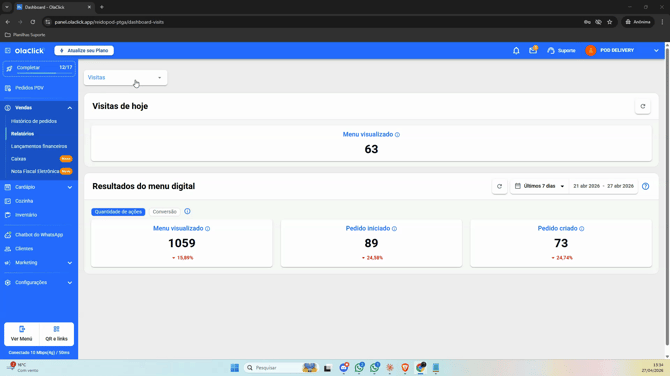Viewport: 670px width, 376px height.
Task: Click the 15,89% Menu visualizado change
Action: [182, 258]
